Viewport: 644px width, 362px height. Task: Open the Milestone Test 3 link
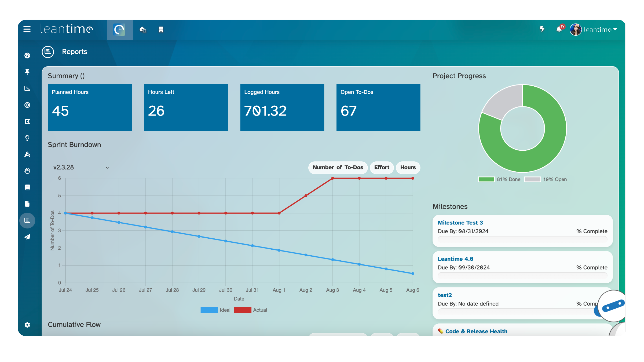coord(460,223)
